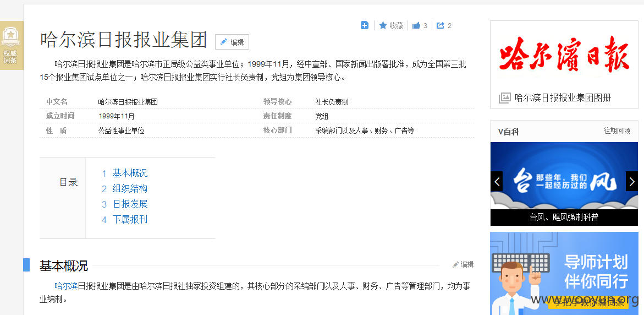Click the thumbs-up like icon
Viewport: 644px width, 315px height.
(416, 25)
